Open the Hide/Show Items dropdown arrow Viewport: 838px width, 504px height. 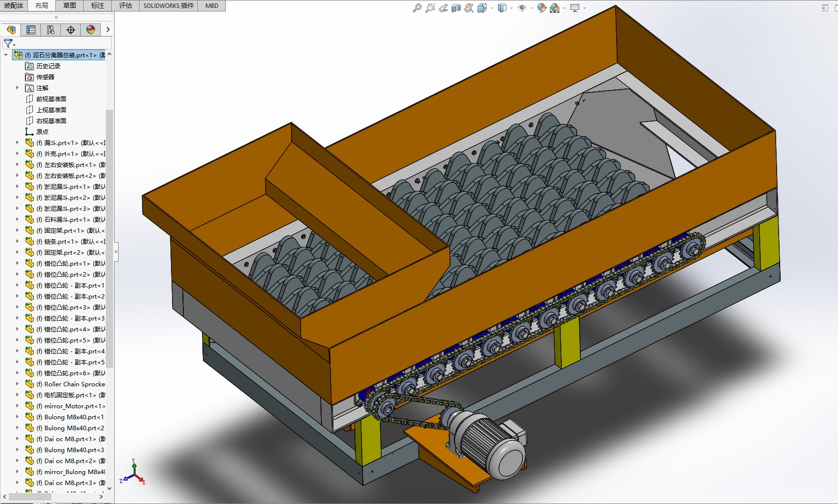[531, 8]
